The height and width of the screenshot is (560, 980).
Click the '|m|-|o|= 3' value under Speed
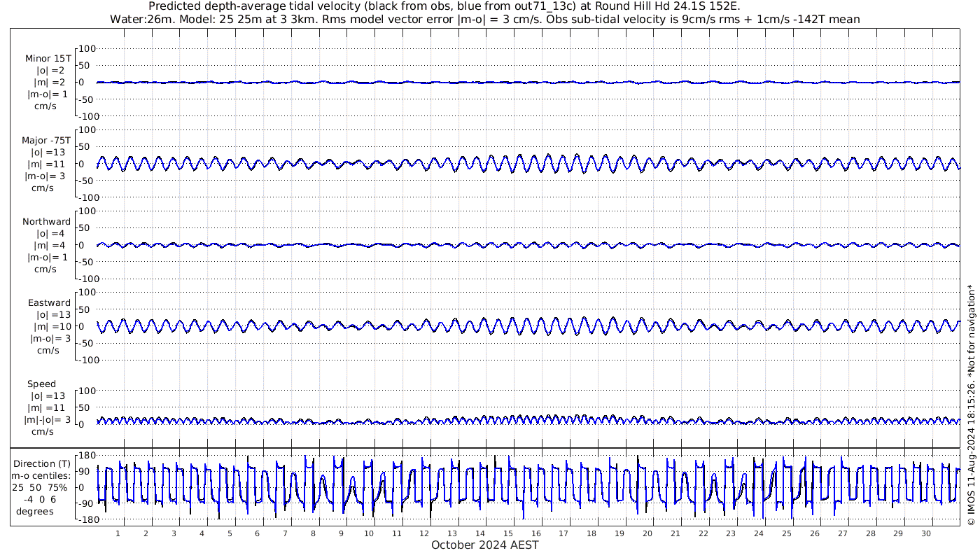pos(48,420)
